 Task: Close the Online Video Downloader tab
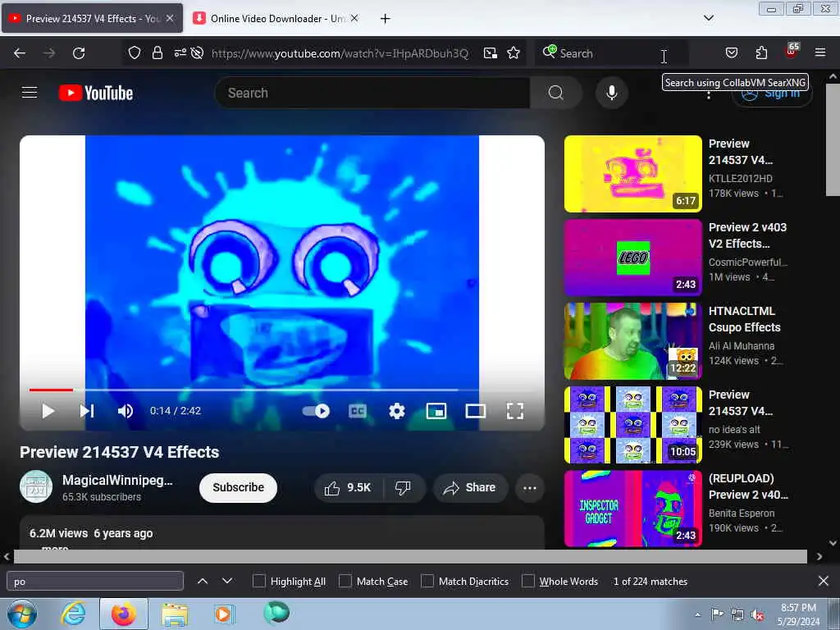pyautogui.click(x=354, y=18)
